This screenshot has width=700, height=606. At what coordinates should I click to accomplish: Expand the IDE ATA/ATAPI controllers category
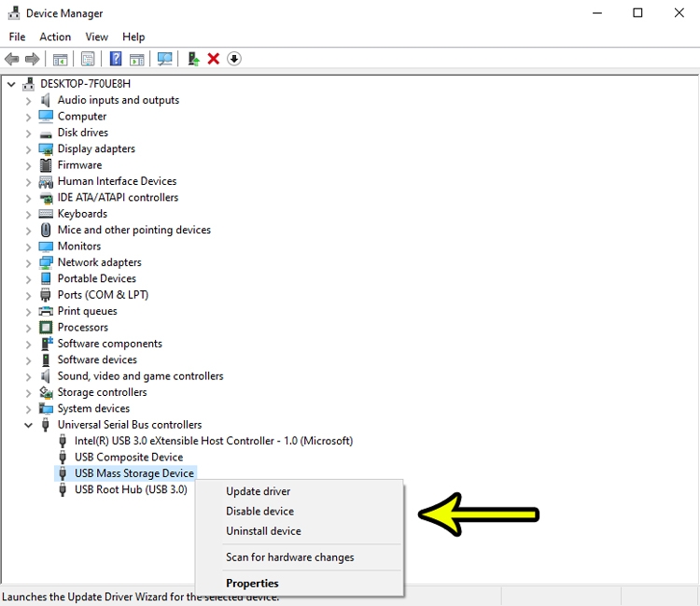[28, 198]
